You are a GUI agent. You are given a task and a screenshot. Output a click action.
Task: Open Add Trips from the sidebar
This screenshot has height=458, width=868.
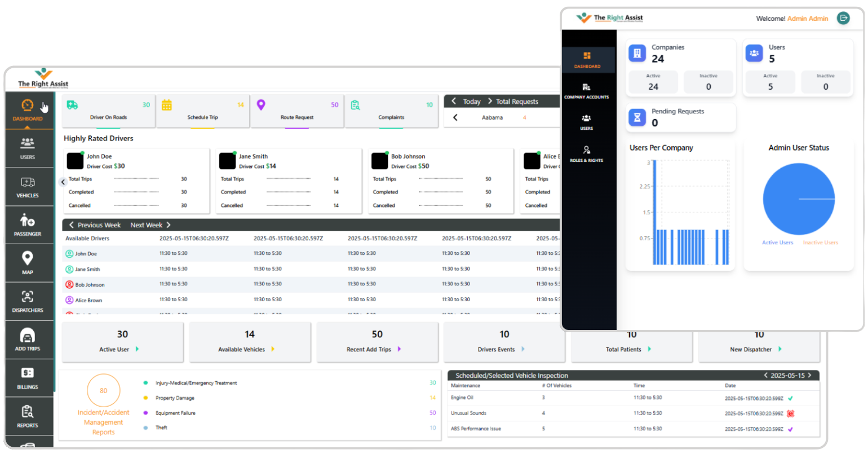[28, 340]
